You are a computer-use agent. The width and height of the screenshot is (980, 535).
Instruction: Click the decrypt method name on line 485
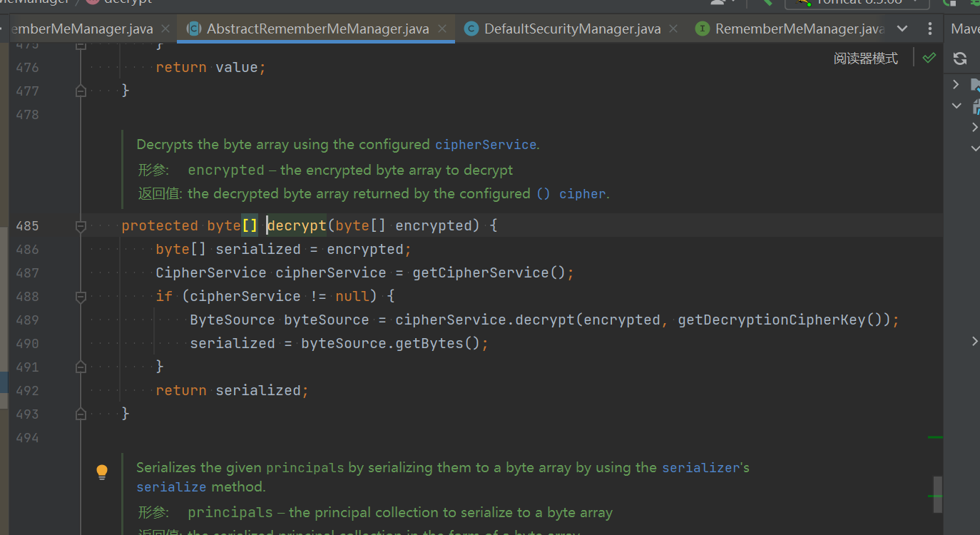[x=297, y=226]
